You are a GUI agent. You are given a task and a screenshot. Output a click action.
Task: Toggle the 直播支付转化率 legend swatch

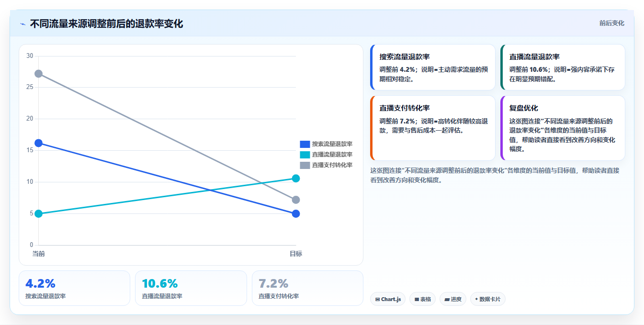(305, 165)
